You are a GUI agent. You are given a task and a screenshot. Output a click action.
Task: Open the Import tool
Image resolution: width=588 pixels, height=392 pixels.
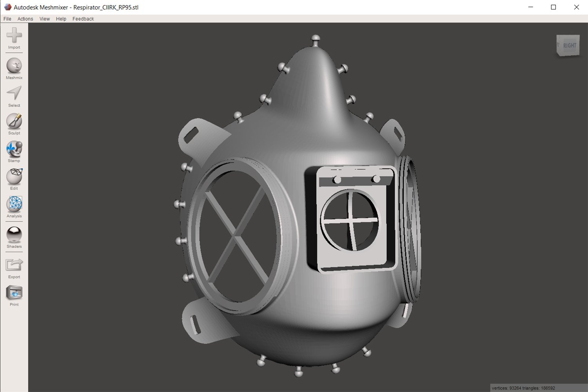tap(14, 38)
